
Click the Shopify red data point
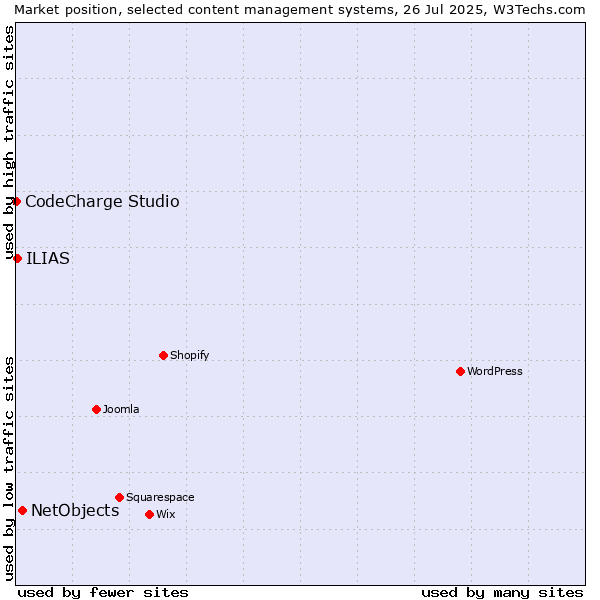tap(163, 355)
